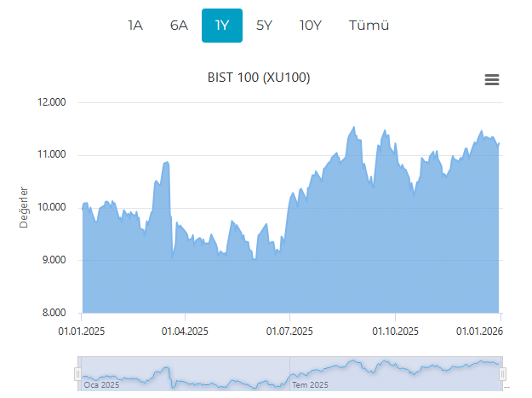The width and height of the screenshot is (532, 398).
Task: Open the chart hamburger context menu
Action: 491,79
